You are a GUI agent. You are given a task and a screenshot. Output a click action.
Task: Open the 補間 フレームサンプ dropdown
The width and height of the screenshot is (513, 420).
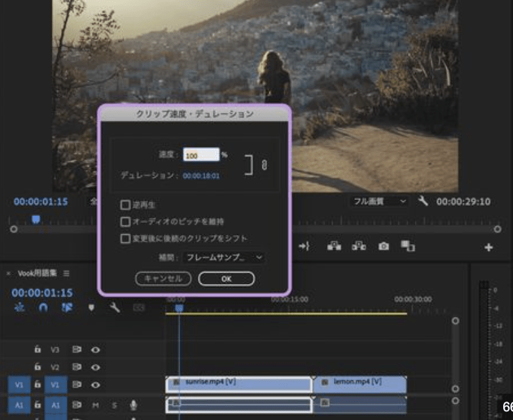[224, 258]
